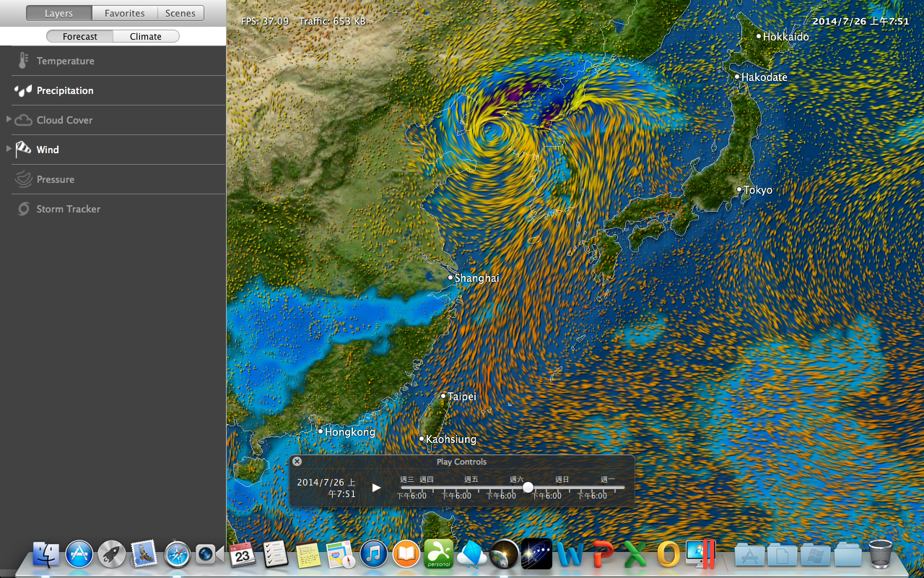924x578 pixels.
Task: Click the Wind windsock icon
Action: point(23,150)
